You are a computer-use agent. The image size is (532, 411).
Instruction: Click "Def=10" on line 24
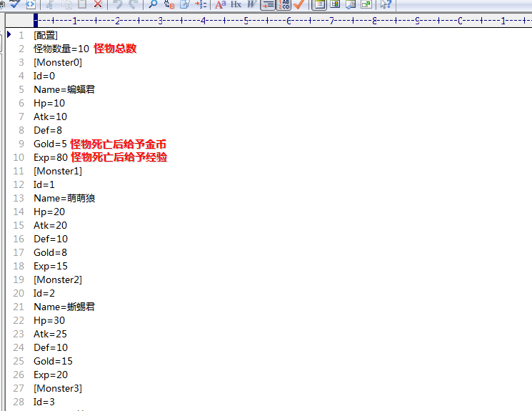pyautogui.click(x=51, y=347)
